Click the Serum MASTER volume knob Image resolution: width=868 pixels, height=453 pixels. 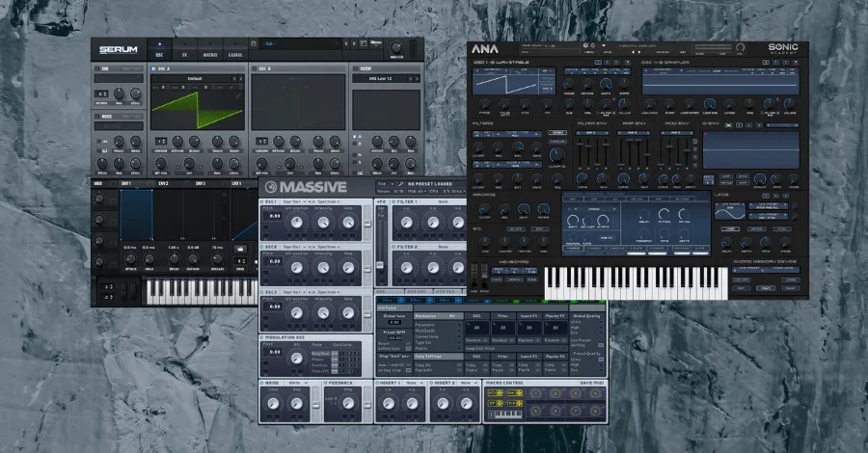pos(396,47)
